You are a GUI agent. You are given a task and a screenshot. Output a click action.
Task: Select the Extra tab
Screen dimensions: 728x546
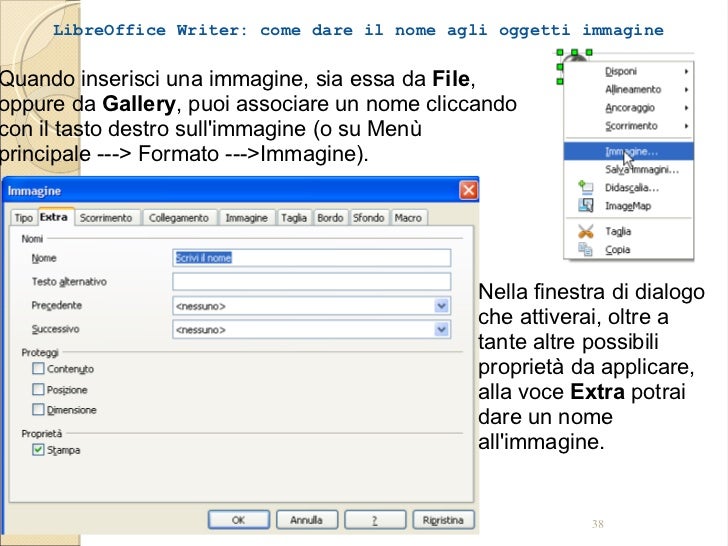54,217
